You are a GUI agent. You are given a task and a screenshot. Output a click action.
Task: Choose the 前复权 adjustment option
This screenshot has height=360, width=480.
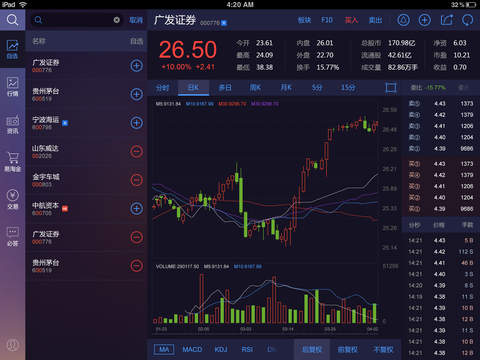[x=348, y=349]
